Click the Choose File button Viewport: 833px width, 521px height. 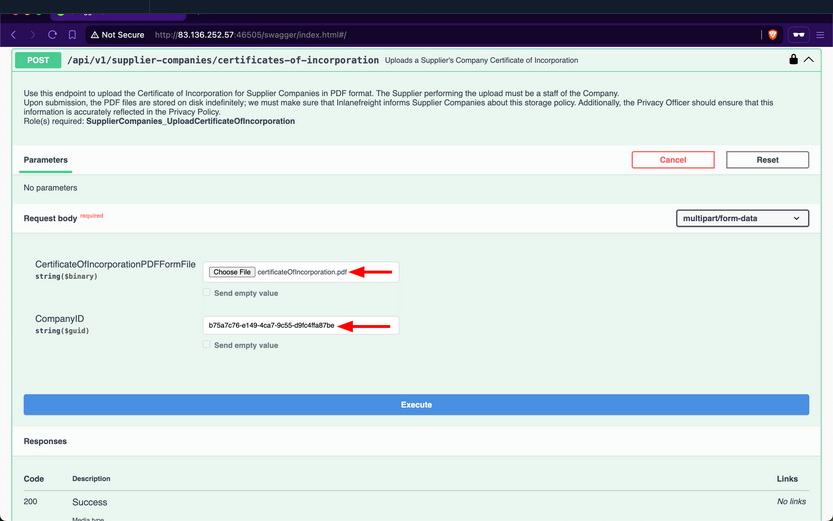click(232, 272)
